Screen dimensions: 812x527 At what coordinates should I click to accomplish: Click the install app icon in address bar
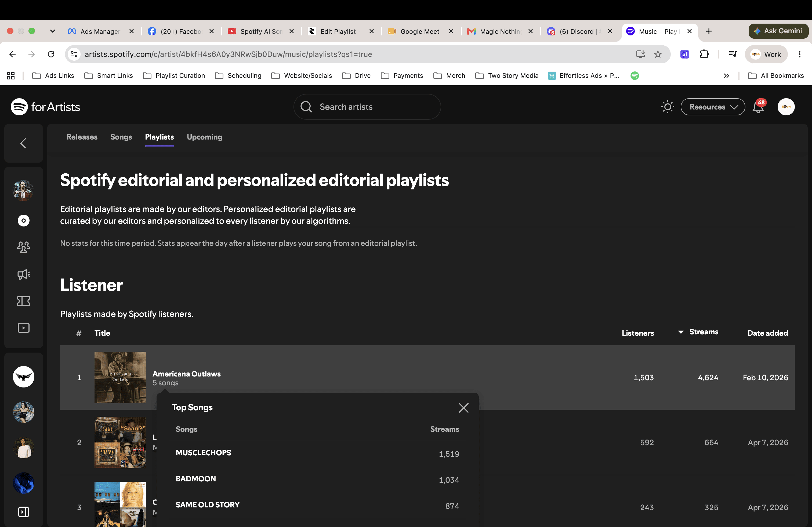tap(640, 54)
